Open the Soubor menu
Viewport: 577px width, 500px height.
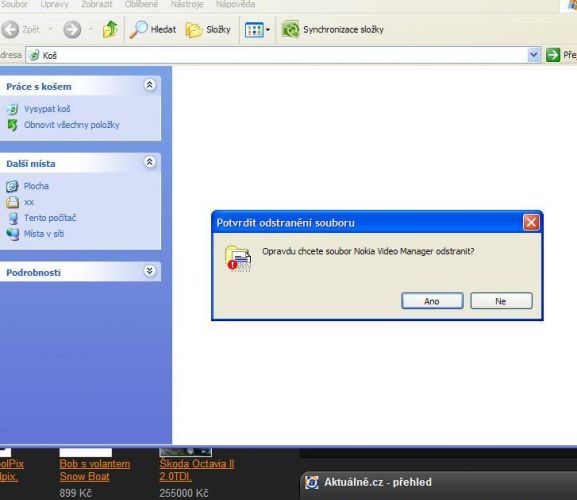click(x=14, y=4)
